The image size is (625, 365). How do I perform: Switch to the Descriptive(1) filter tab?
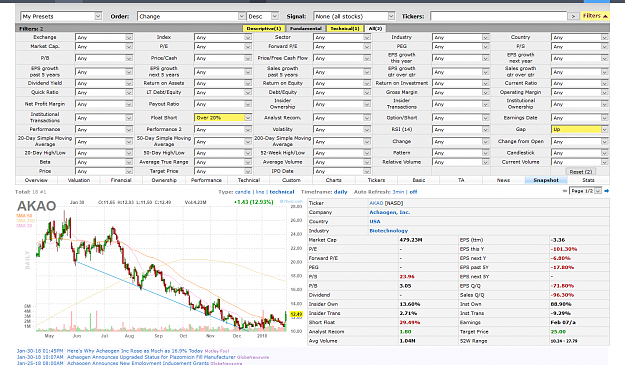point(263,29)
